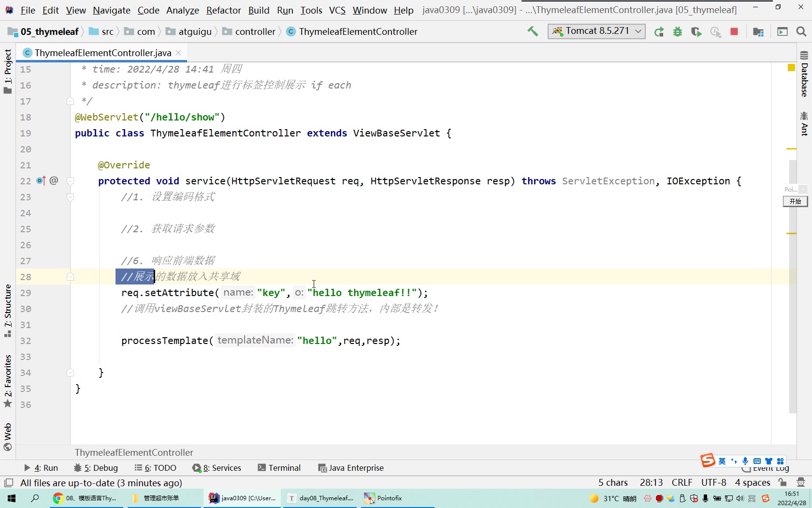Collapse the service method fold on line 22
812x508 pixels.
[x=70, y=181]
